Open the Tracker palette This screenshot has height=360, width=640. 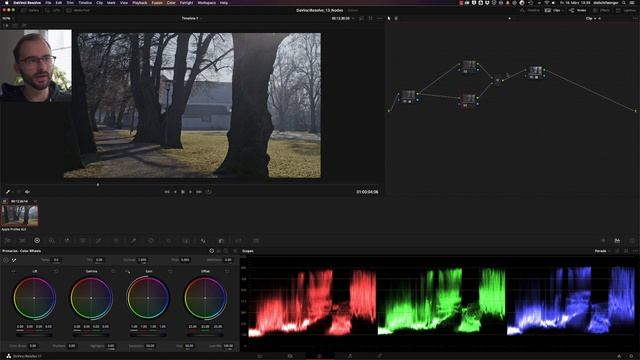point(168,241)
